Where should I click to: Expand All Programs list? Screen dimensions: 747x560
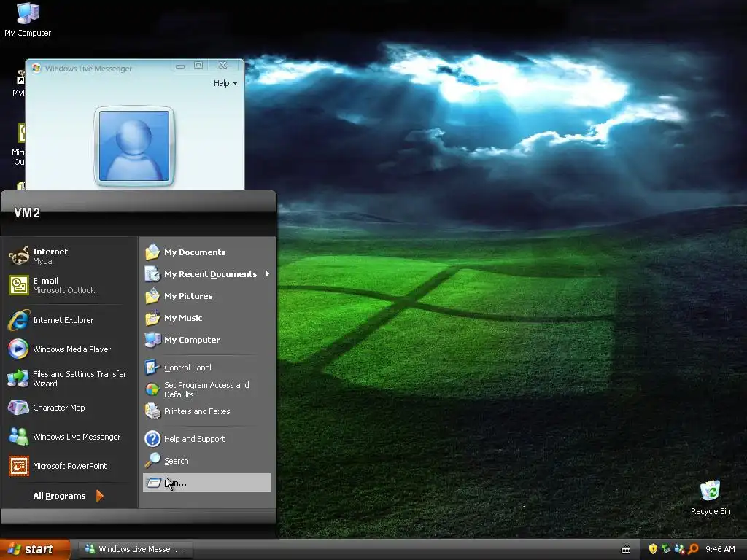click(x=68, y=496)
